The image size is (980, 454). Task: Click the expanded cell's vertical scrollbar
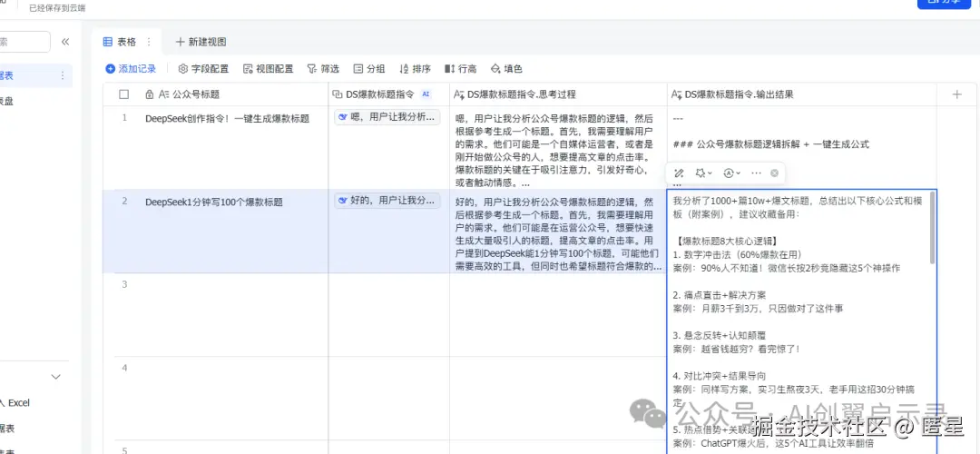(x=933, y=227)
